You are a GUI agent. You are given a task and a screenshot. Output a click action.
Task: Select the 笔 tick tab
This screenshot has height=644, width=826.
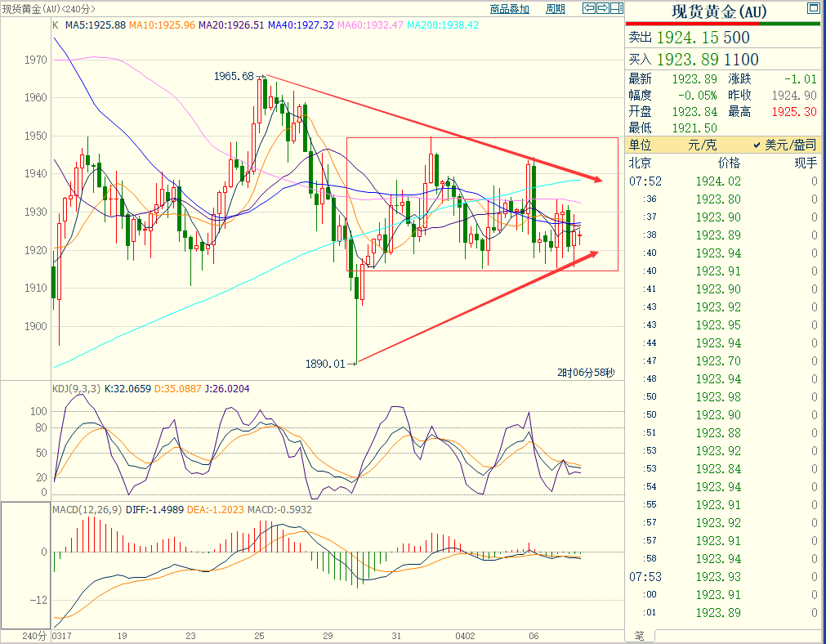[x=639, y=635]
